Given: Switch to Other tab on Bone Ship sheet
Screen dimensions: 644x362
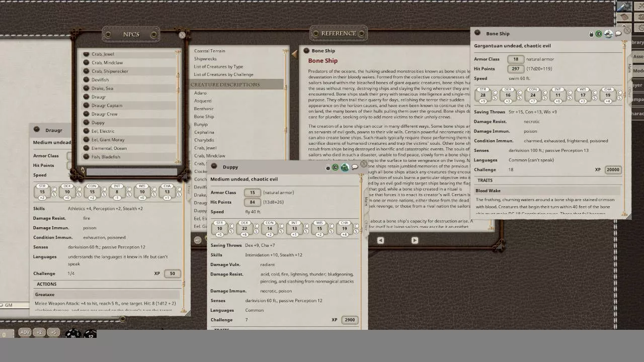Looking at the screenshot, I should 629,92.
